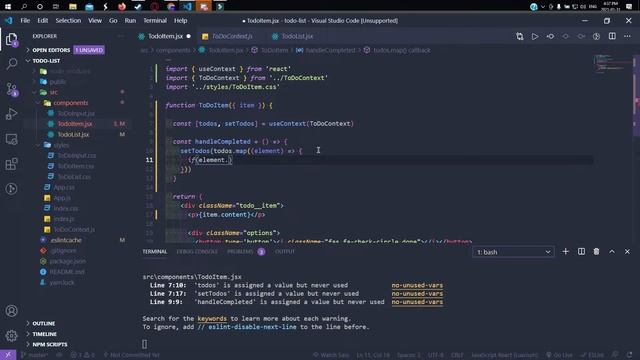Open .eslintcache file in explorer
The width and height of the screenshot is (640, 360).
point(66,240)
